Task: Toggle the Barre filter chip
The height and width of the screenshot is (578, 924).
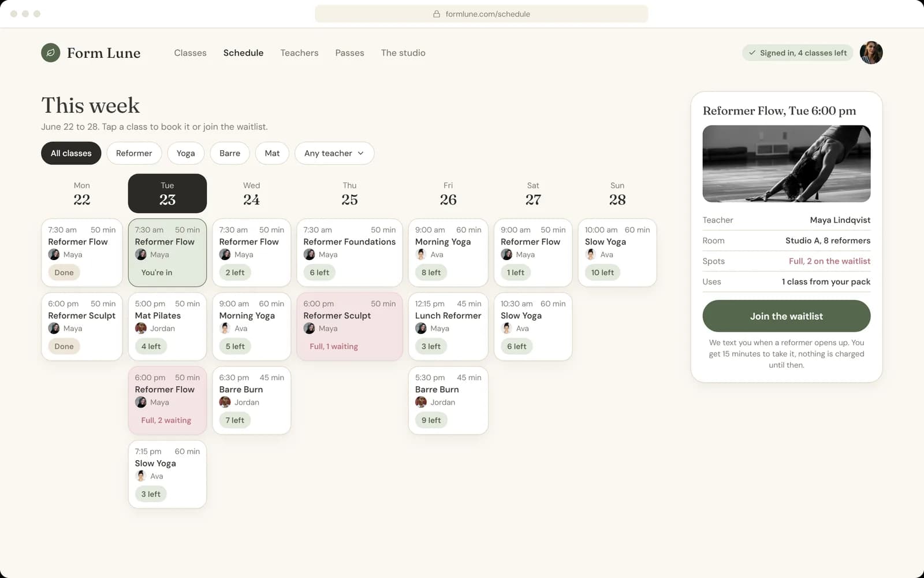Action: 230,153
